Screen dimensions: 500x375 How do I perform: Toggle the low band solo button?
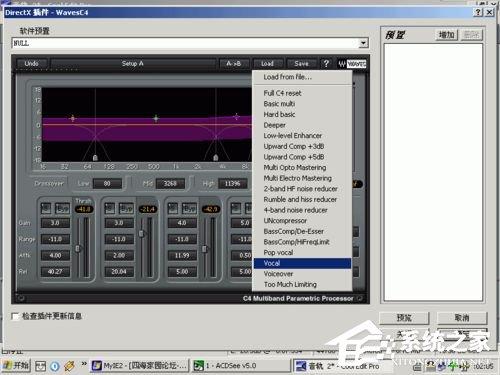[46, 208]
